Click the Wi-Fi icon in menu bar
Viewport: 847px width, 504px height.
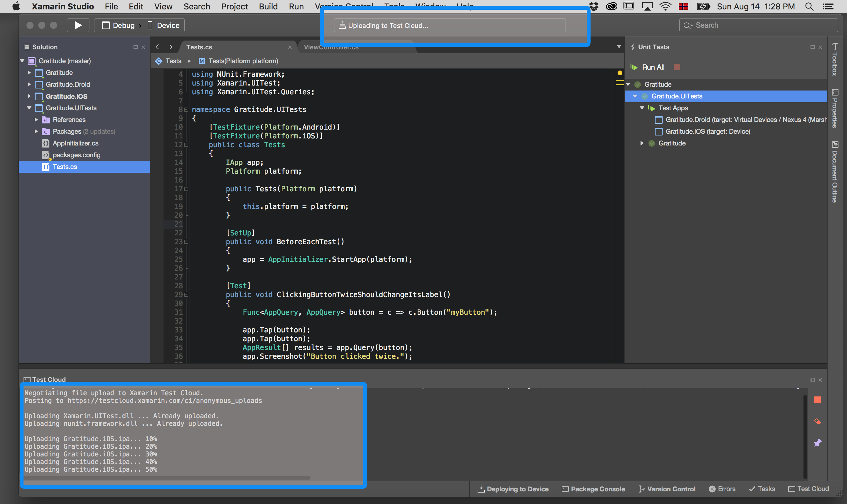665,6
